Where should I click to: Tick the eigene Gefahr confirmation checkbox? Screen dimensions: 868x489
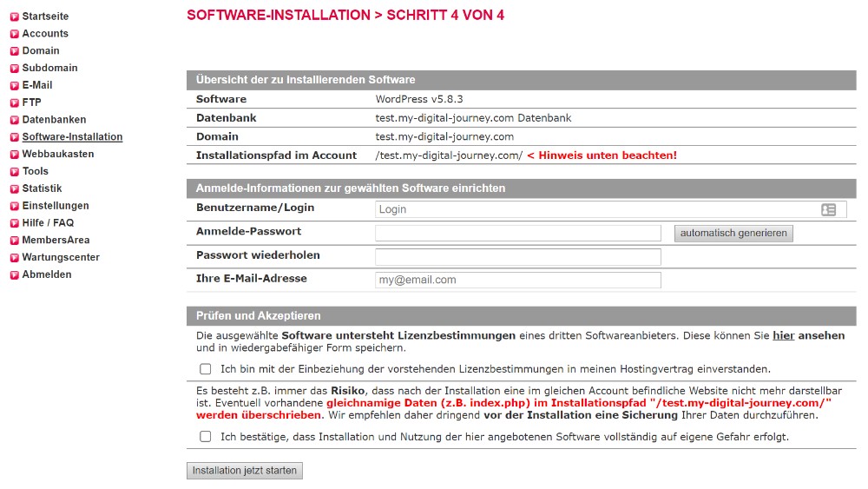(206, 437)
